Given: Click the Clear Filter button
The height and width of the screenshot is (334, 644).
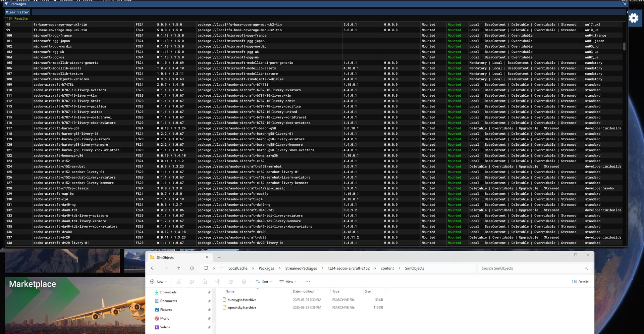Looking at the screenshot, I should 17,12.
